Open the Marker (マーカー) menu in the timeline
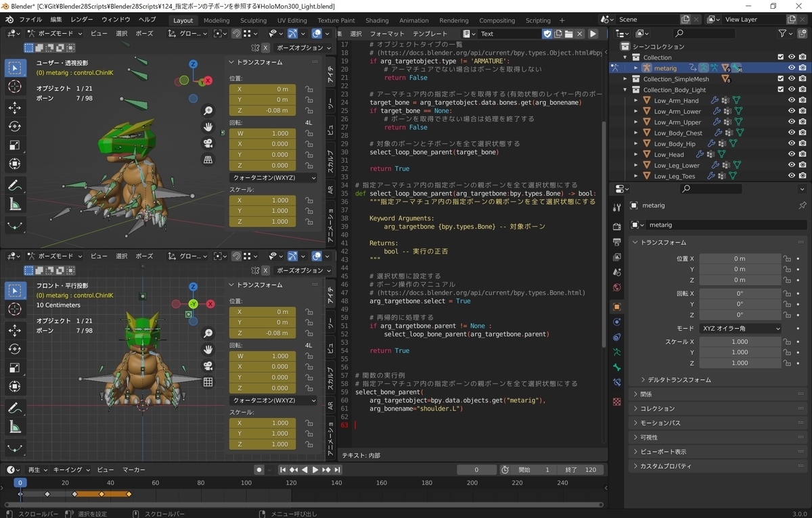This screenshot has width=812, height=518. tap(133, 469)
